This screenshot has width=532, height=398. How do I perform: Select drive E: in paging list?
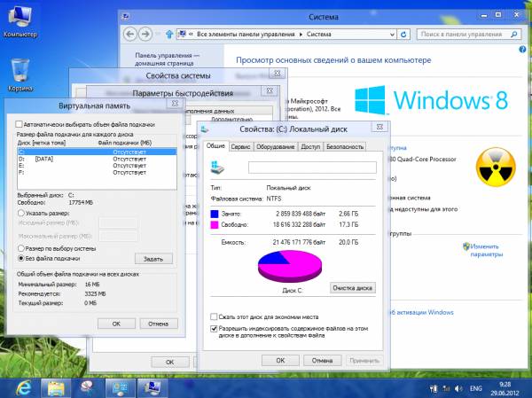click(x=97, y=166)
